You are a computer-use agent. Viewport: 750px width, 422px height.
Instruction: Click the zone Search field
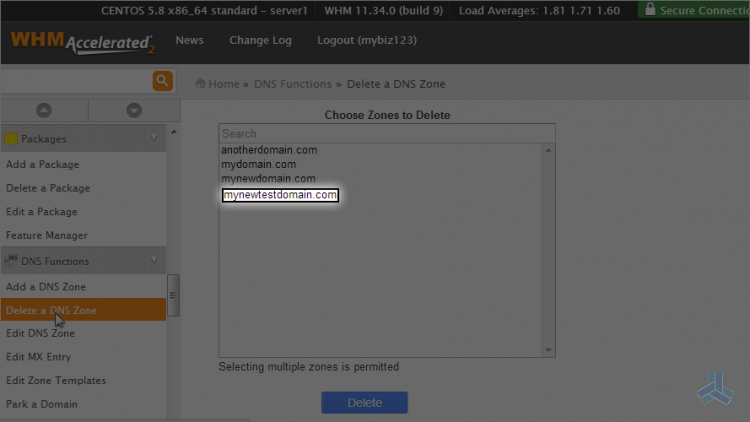point(387,133)
